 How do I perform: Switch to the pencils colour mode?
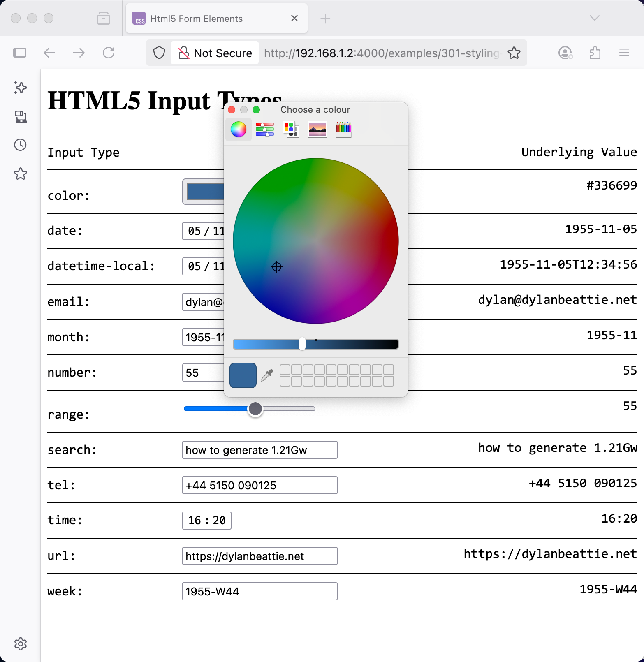pos(344,130)
